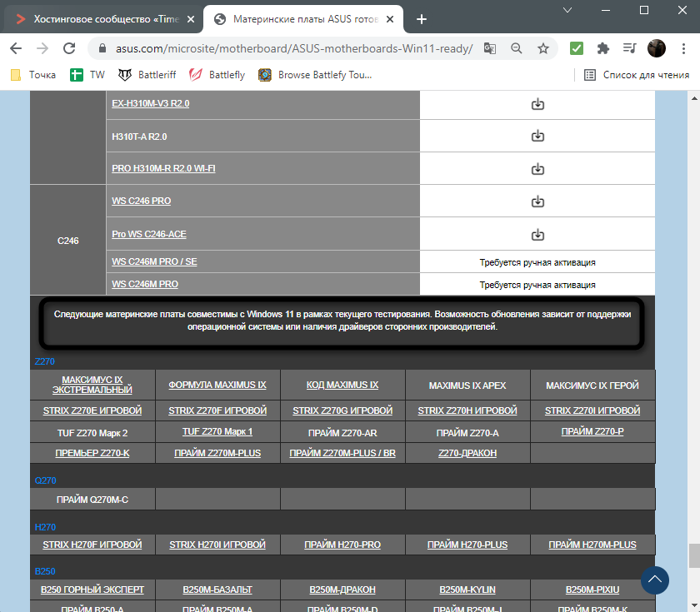Open the Chrome three-dot menu
Screen dimensions: 700x612
(x=682, y=48)
